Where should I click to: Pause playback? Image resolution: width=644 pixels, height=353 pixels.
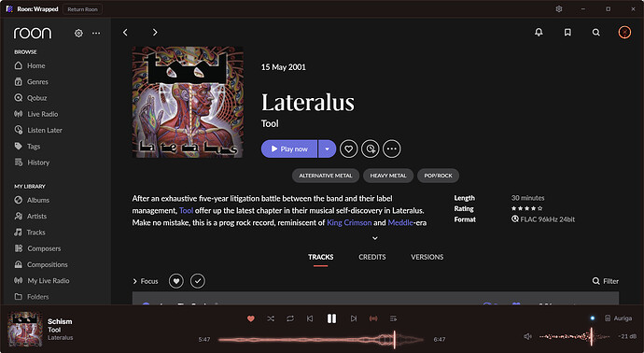click(x=332, y=318)
